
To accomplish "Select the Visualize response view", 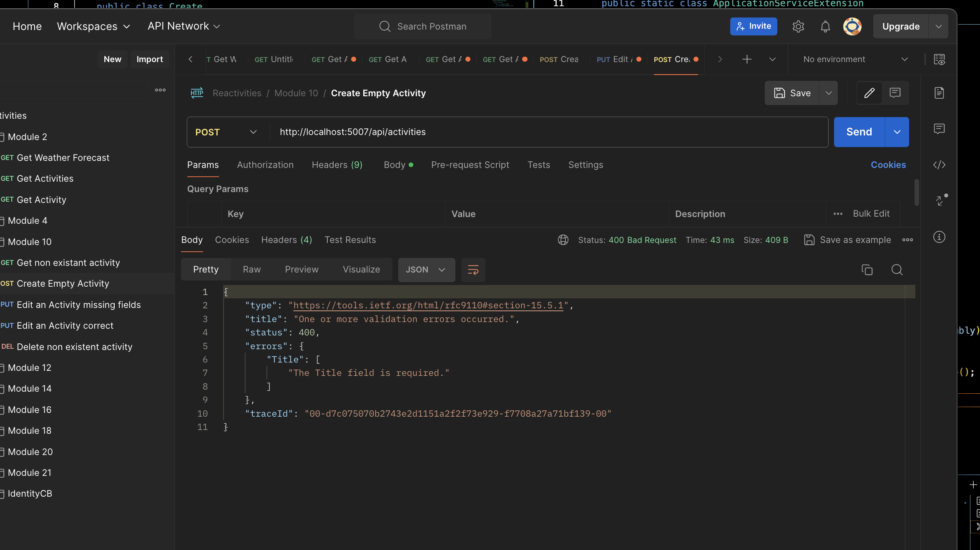I will tap(361, 270).
